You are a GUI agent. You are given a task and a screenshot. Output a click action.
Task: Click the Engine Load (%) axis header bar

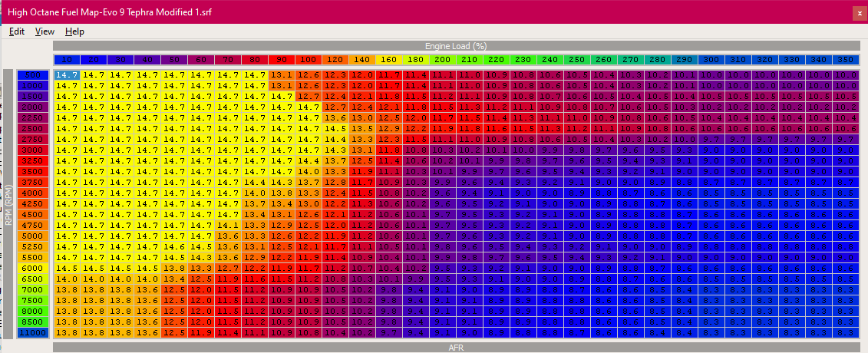pos(456,46)
